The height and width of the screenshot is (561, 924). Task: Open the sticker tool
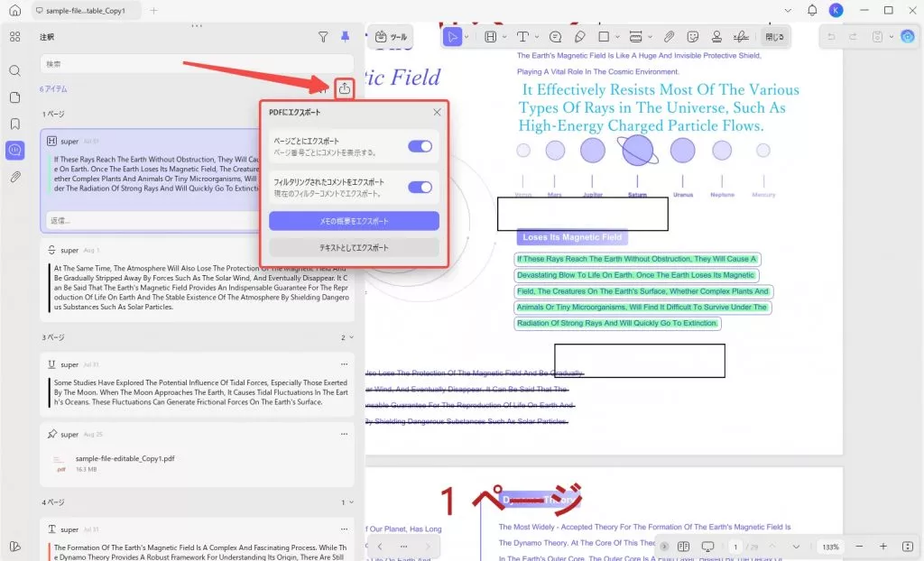point(692,37)
